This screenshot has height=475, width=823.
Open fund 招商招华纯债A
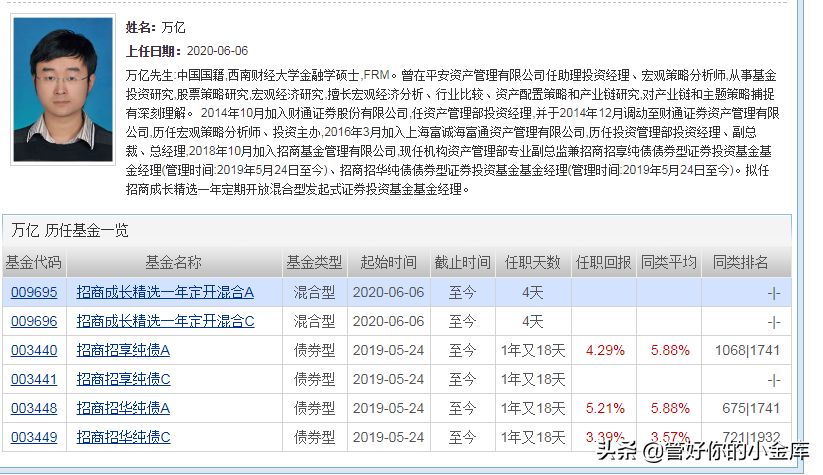tap(123, 408)
